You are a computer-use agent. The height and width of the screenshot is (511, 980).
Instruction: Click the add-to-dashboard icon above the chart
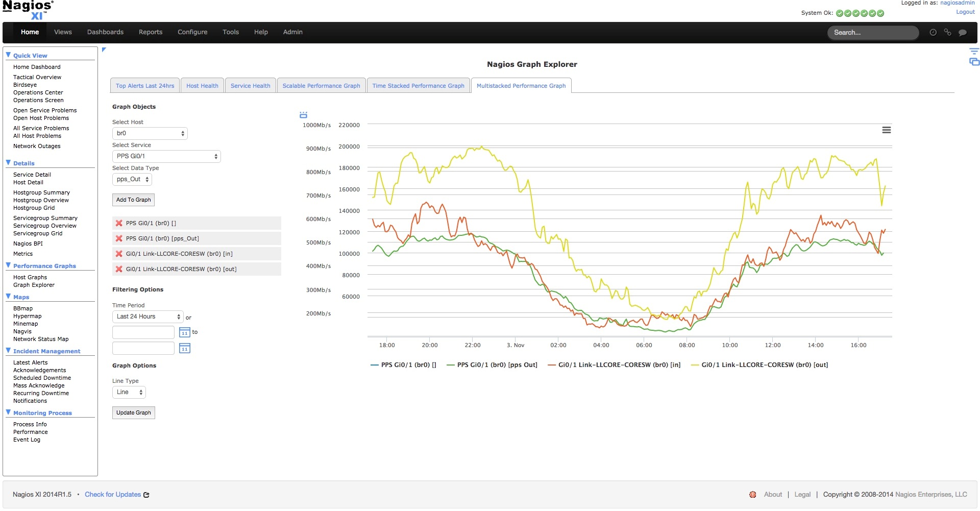pyautogui.click(x=303, y=115)
